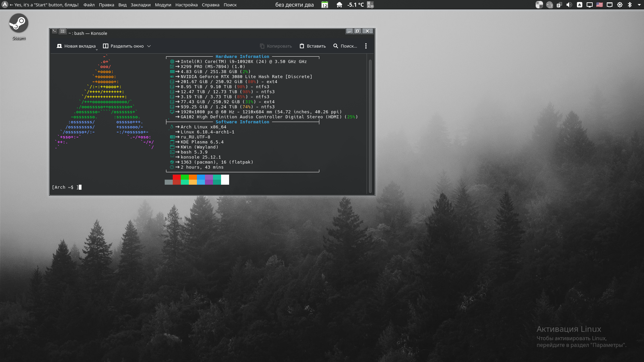Screen dimensions: 644x362
Task: Open the Поиск search magnifier
Action: point(336,46)
